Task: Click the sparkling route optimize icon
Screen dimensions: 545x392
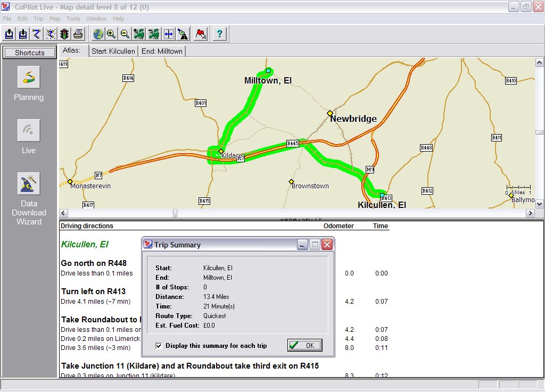Action: (x=51, y=34)
